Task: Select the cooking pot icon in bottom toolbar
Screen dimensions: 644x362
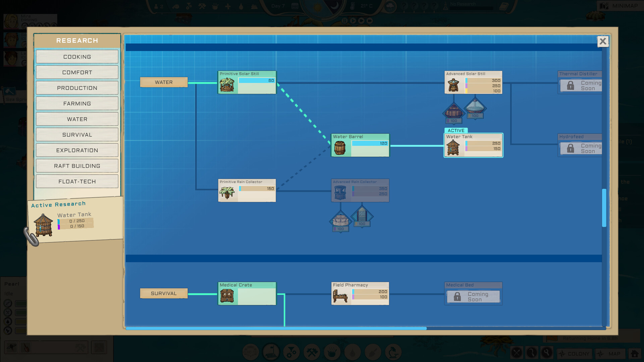Action: tap(332, 352)
